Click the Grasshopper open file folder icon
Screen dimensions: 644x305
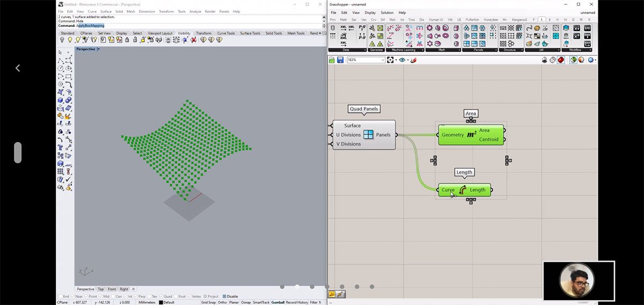tap(332, 60)
